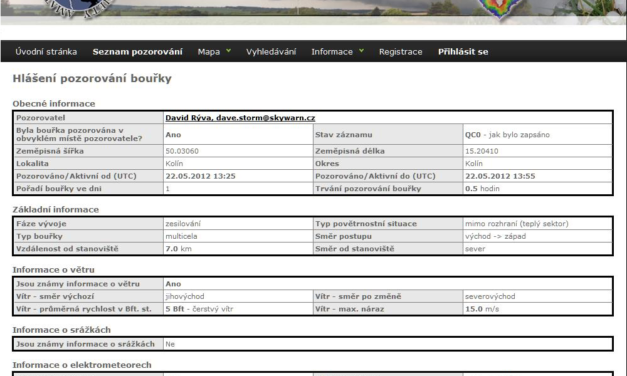627x376 pixels.
Task: Select the Hlášení pozorování bouřky heading
Action: tap(92, 78)
